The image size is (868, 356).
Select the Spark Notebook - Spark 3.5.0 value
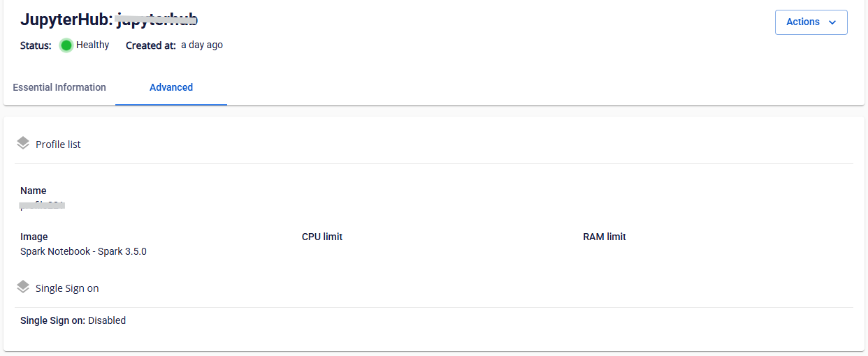[83, 251]
